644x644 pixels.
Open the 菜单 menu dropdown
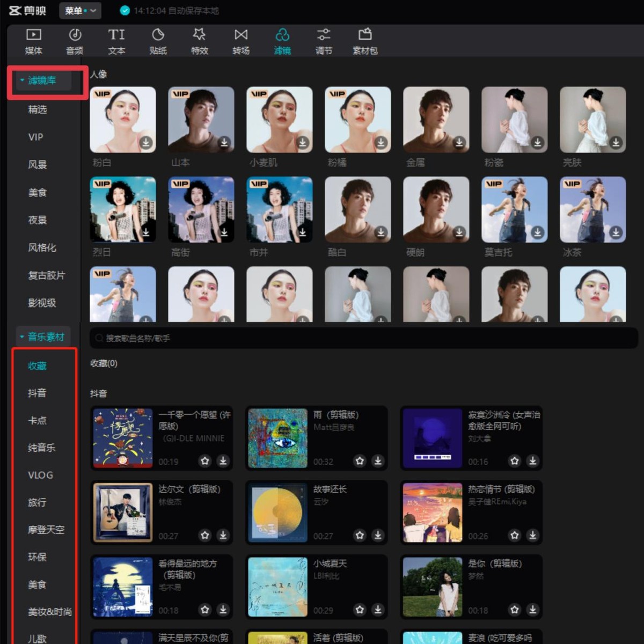pos(79,10)
